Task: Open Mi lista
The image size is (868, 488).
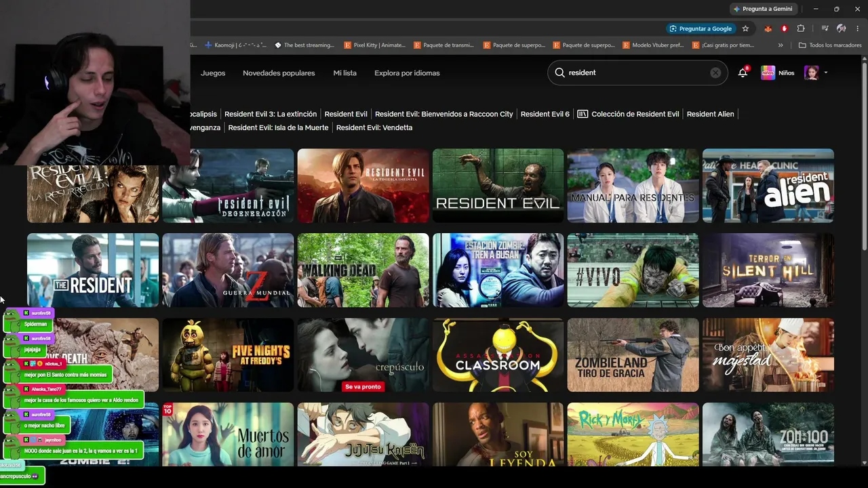Action: tap(344, 73)
